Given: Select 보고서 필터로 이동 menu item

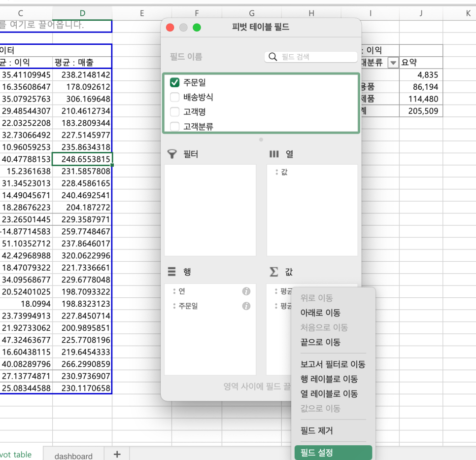Looking at the screenshot, I should click(333, 364).
